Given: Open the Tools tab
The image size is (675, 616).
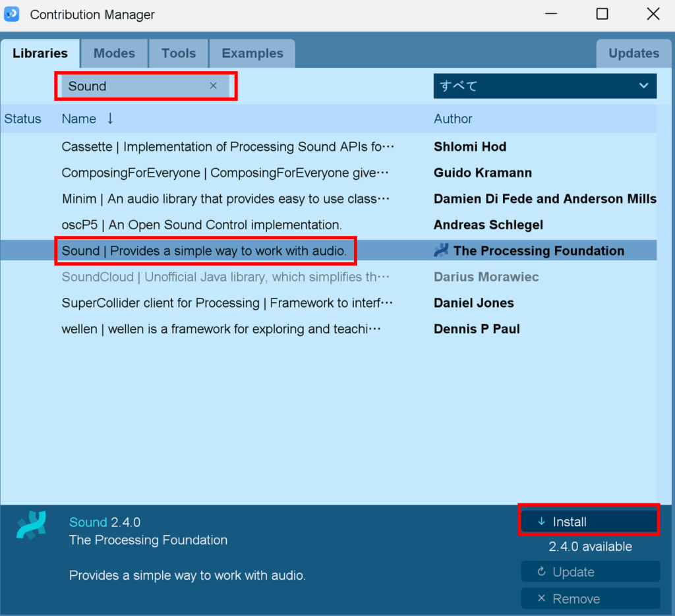Looking at the screenshot, I should click(x=179, y=53).
